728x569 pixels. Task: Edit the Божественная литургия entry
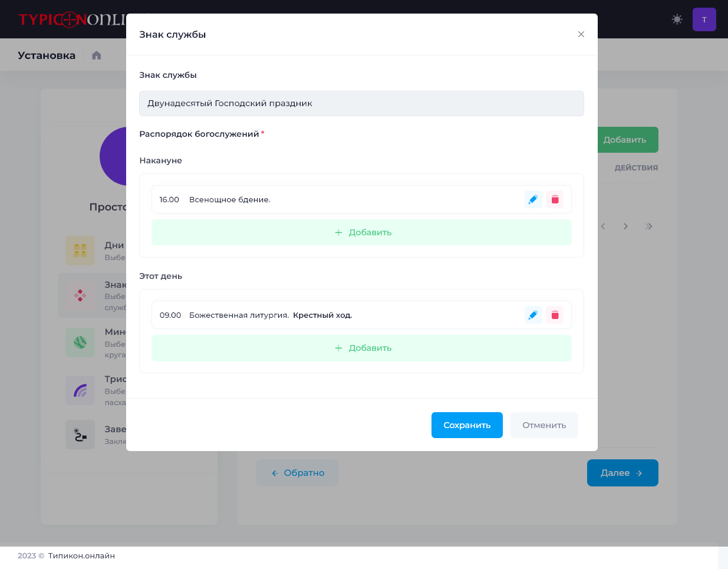(x=533, y=315)
